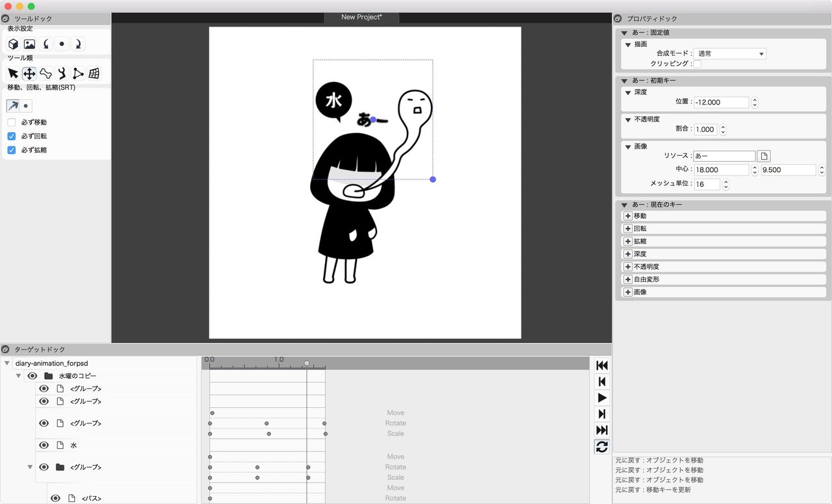Switch to the New Project* tab
This screenshot has width=832, height=504.
point(361,17)
